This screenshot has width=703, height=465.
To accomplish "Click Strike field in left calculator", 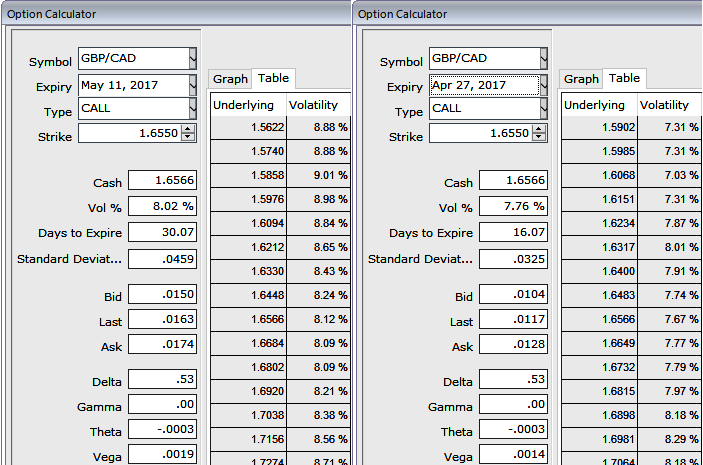I will (x=130, y=133).
